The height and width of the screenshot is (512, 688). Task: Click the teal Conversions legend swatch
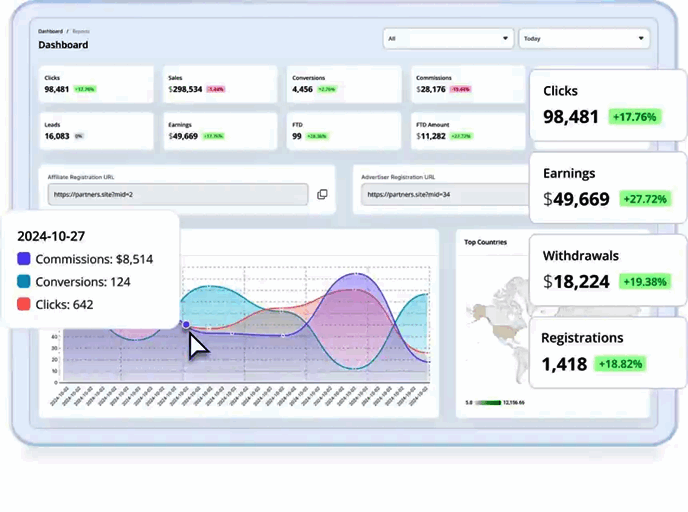[24, 281]
